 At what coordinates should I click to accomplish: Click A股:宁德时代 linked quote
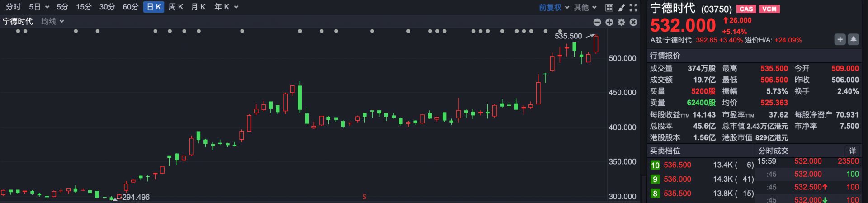click(670, 40)
